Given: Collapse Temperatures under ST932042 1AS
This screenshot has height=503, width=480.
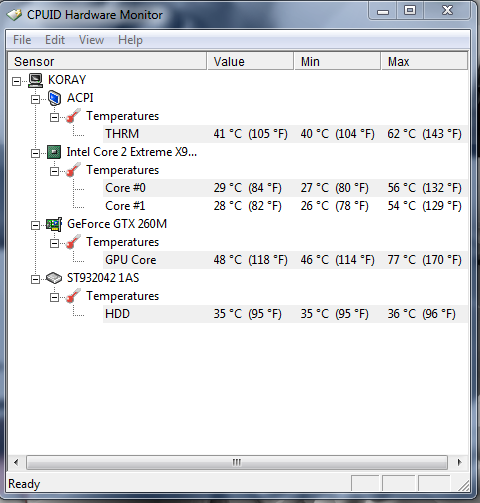Looking at the screenshot, I should 54,297.
